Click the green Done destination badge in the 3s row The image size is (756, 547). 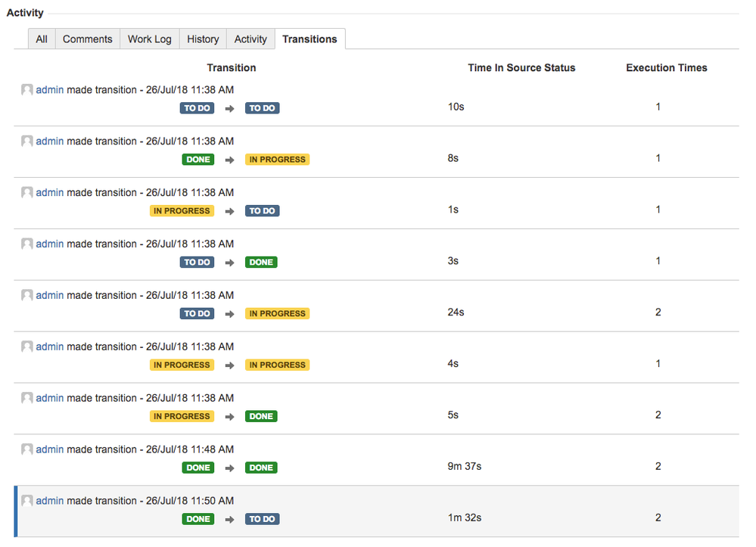(x=261, y=263)
